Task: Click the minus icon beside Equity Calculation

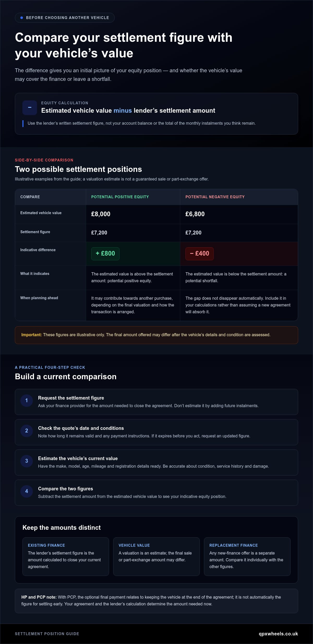Action: click(30, 108)
